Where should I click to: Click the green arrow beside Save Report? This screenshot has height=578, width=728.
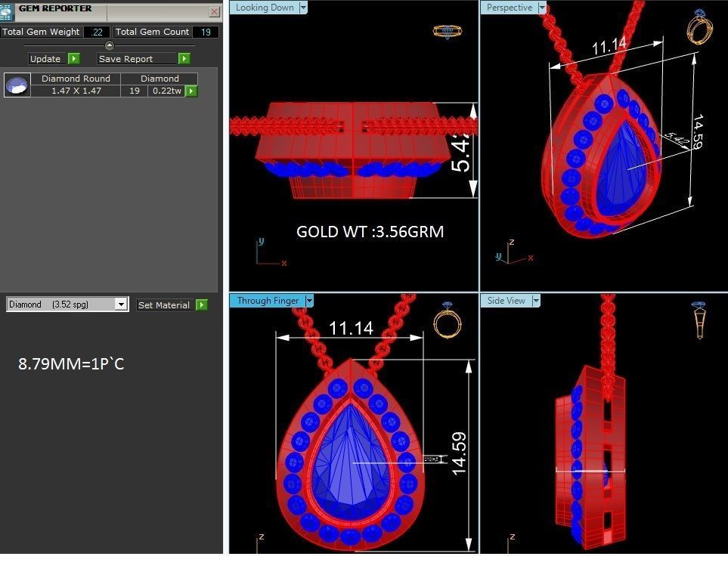184,58
